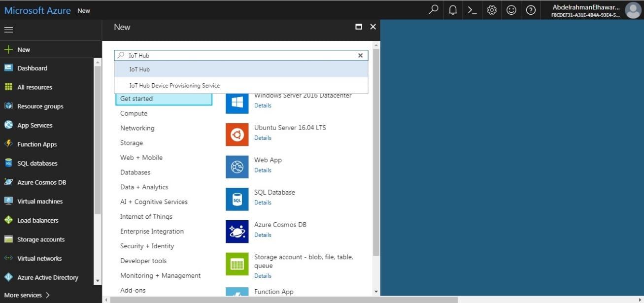Click the Ubuntu Server 16.04 LTS icon

point(237,135)
